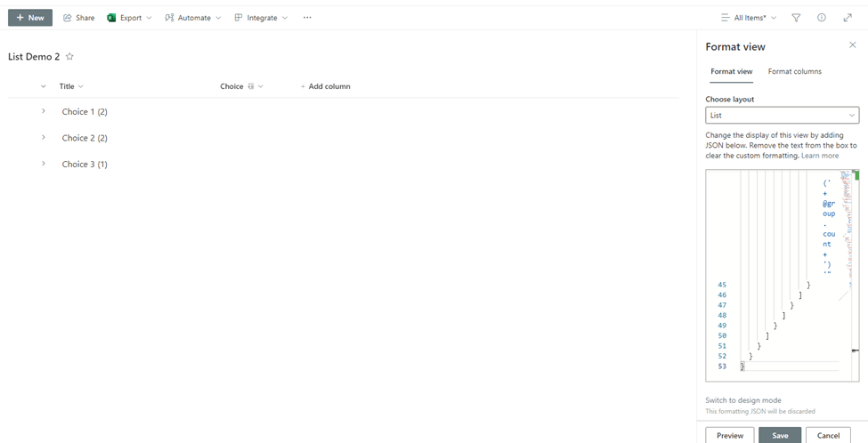Click Add column
Screen dimensions: 868x443
tap(326, 86)
